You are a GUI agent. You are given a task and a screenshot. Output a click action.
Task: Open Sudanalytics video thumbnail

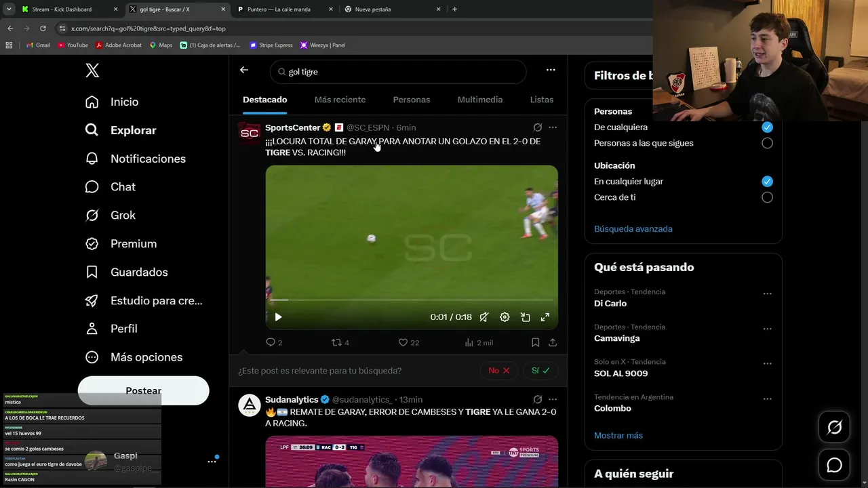tap(412, 462)
